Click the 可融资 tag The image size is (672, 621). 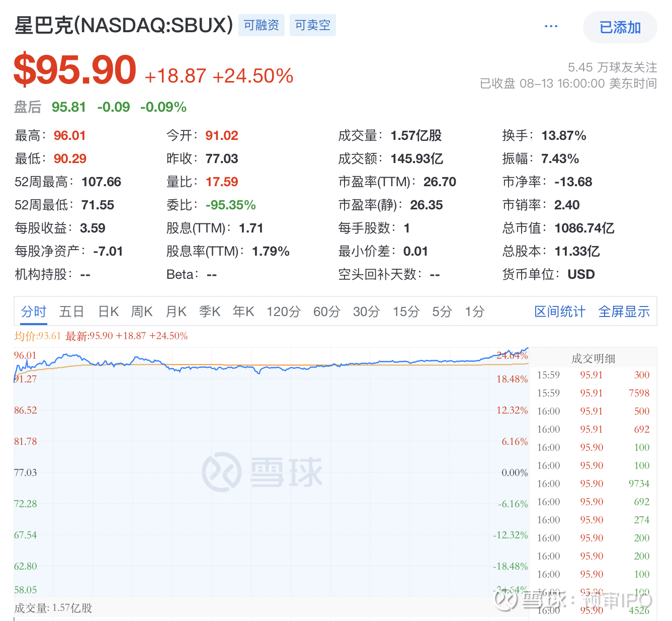261,25
